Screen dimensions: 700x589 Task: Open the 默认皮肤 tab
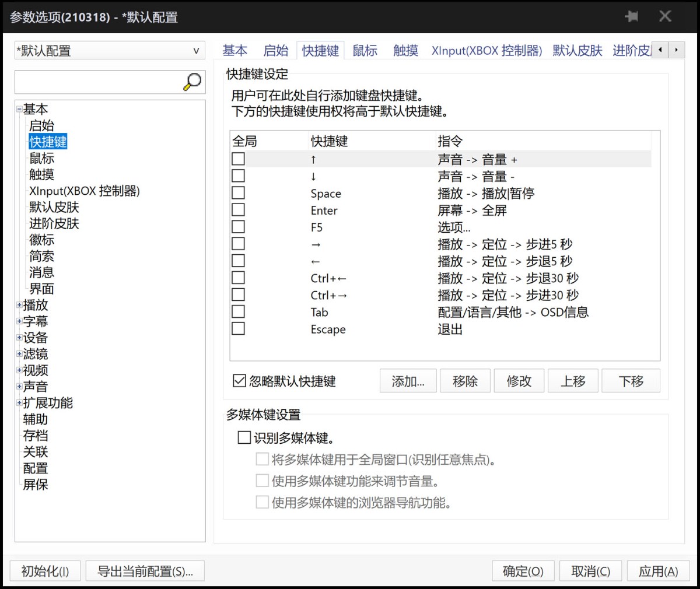577,51
